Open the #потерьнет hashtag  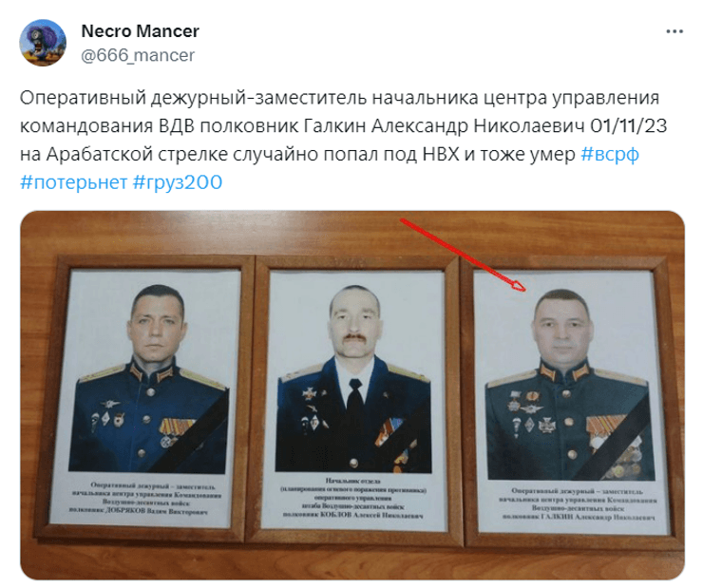(x=74, y=182)
